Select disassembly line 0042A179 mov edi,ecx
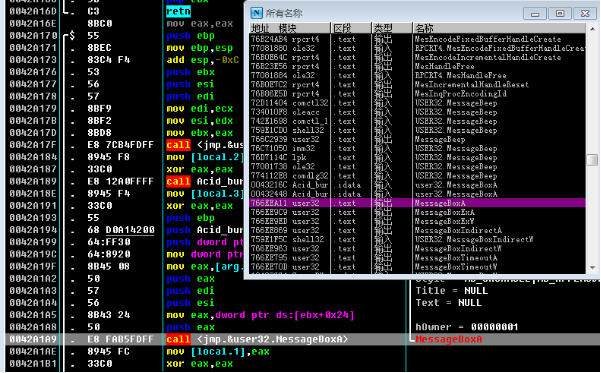Viewport: 601px width, 373px height. click(125, 108)
